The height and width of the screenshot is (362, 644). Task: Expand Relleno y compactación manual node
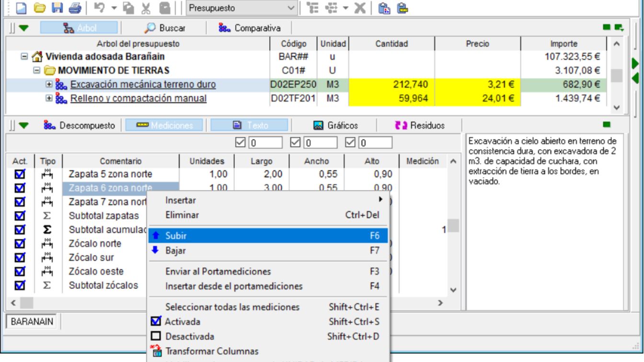tap(49, 99)
